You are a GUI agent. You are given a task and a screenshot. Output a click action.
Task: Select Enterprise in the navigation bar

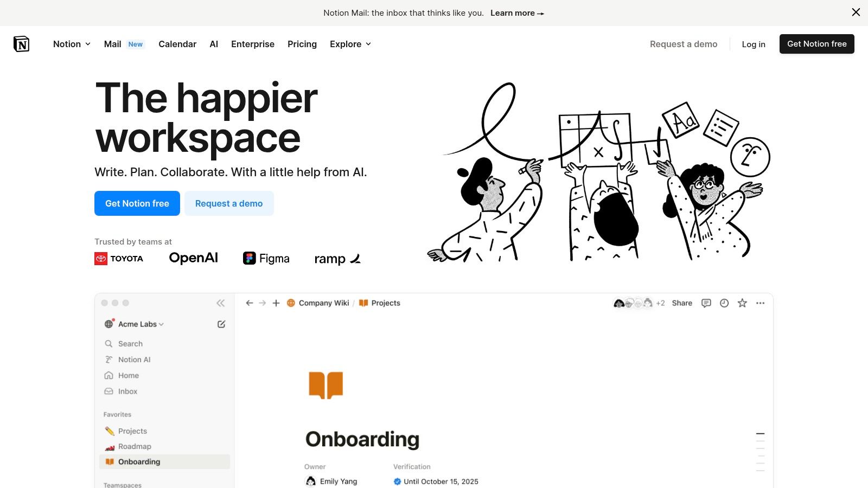point(253,44)
